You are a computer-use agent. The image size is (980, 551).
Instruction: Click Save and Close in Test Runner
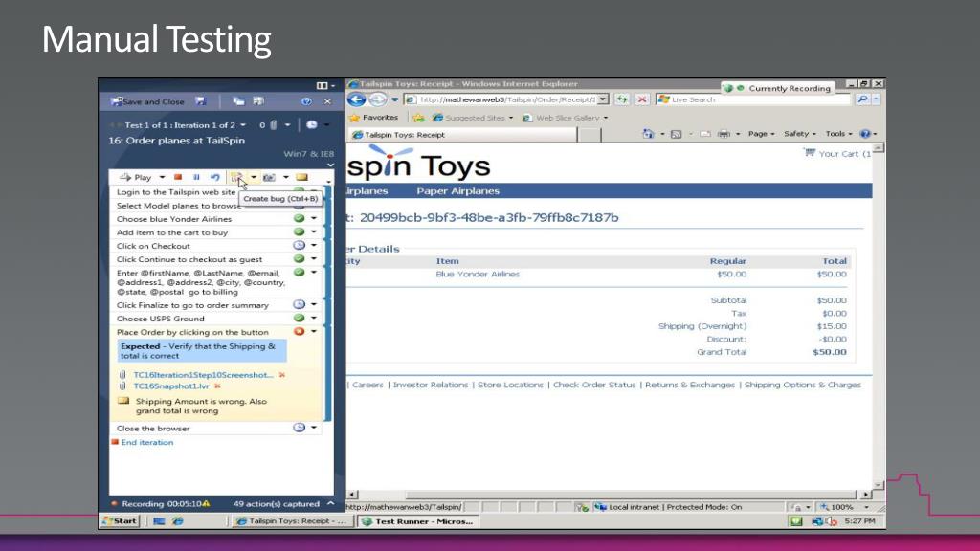click(147, 101)
